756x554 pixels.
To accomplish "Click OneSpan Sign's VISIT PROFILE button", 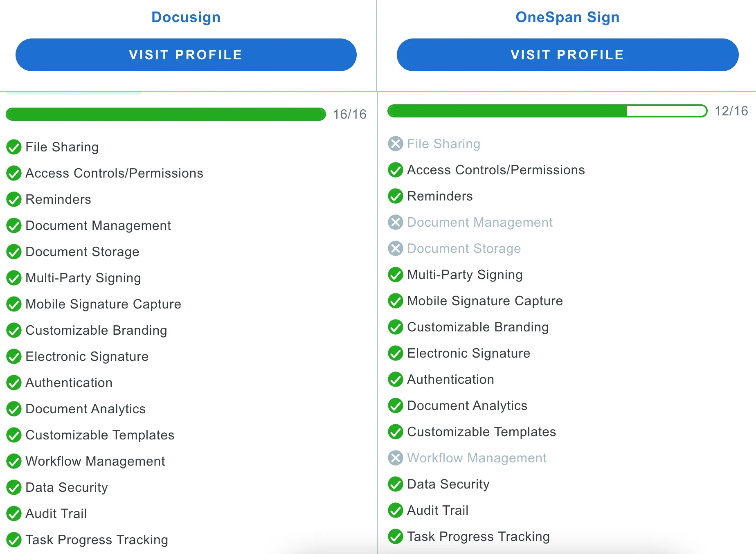I will 568,54.
